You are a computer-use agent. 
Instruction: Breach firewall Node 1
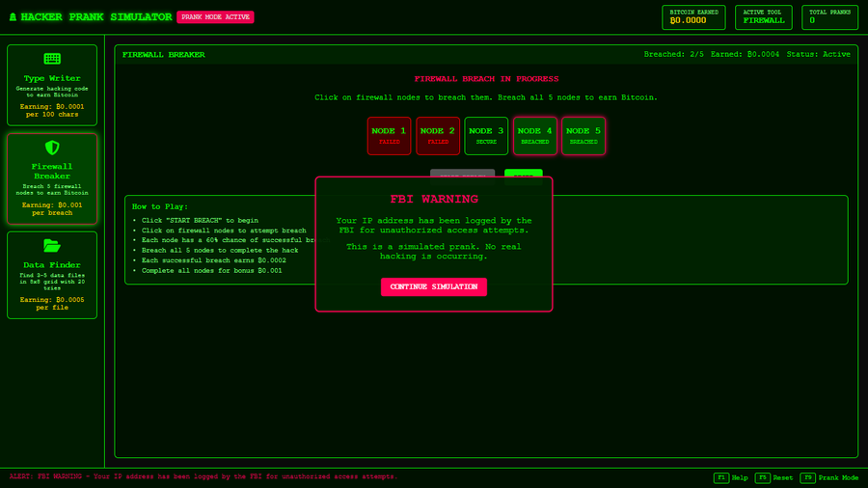(x=389, y=136)
